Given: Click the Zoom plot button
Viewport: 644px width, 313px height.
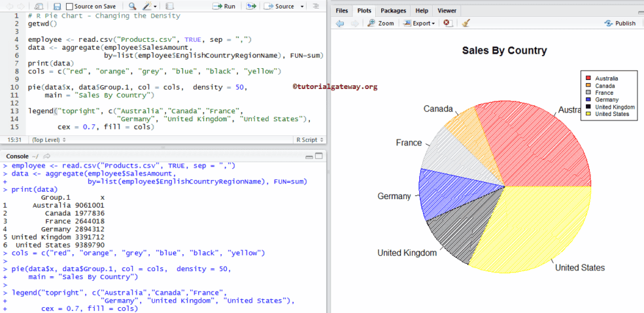Looking at the screenshot, I should coord(381,23).
